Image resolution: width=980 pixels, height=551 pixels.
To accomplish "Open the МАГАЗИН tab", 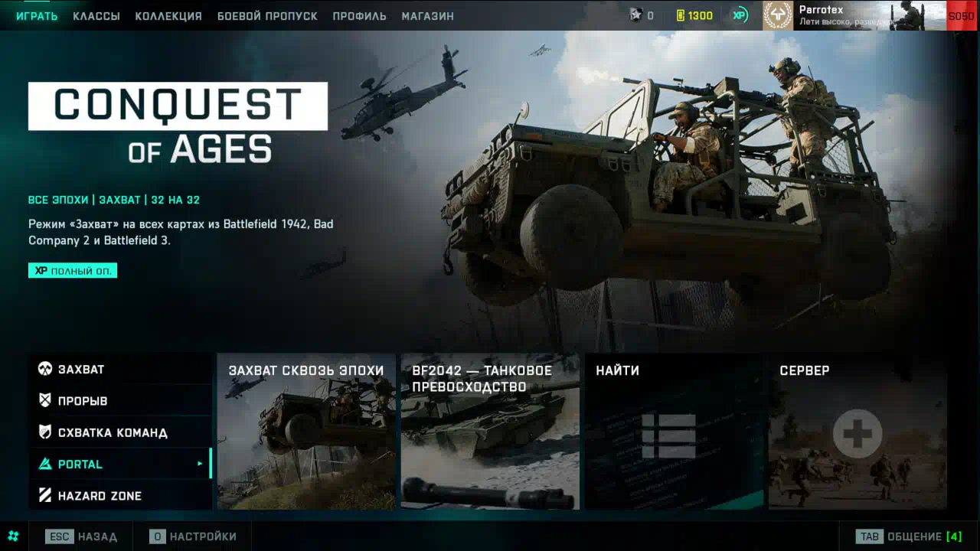I will coord(427,16).
